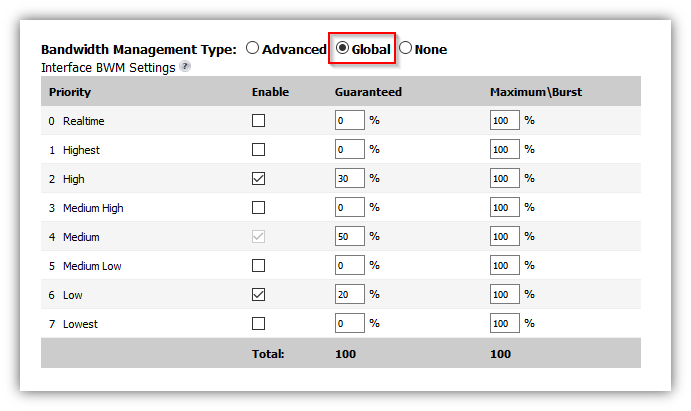Select the Global bandwidth management radio button
The height and width of the screenshot is (411, 691).
click(342, 48)
